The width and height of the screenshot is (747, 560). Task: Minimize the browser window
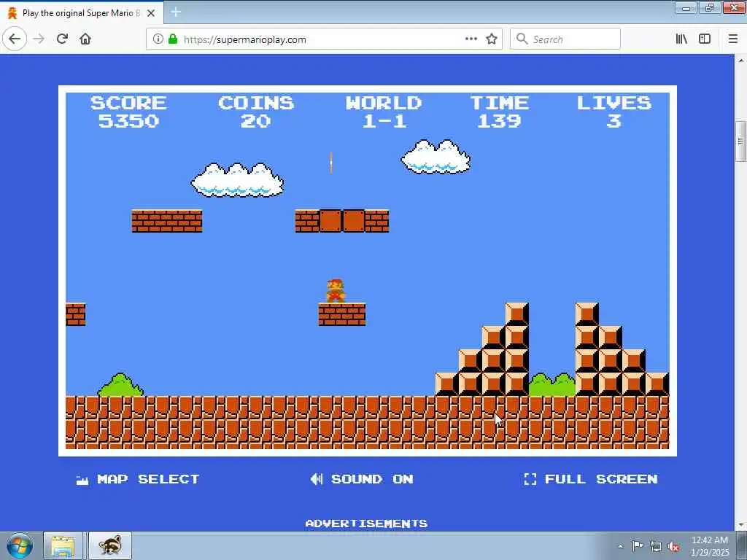click(x=686, y=8)
